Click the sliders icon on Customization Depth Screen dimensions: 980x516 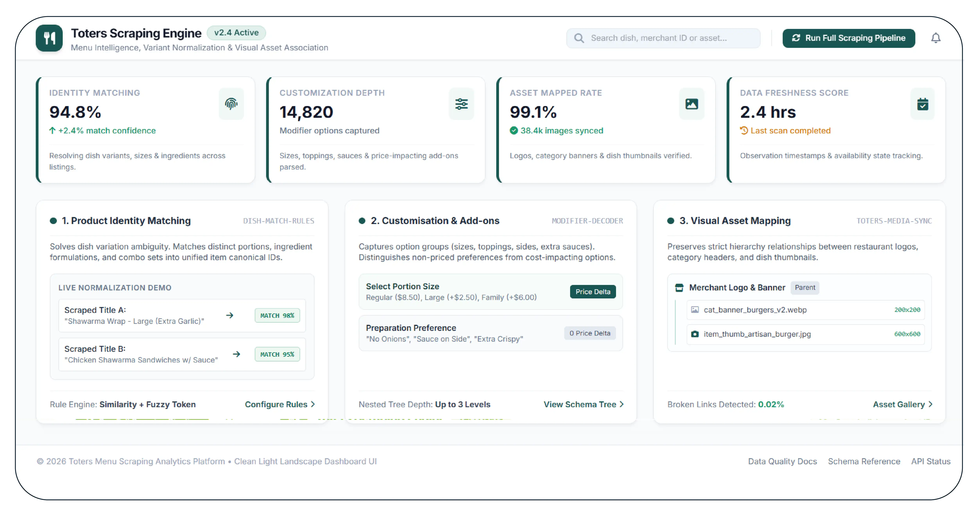pyautogui.click(x=461, y=104)
